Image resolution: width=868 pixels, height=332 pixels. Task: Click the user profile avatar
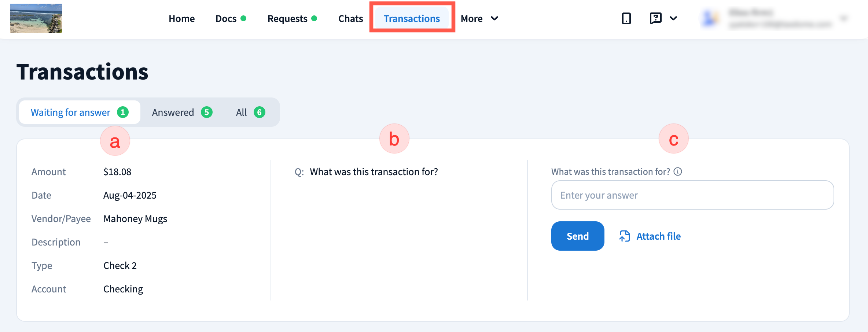coord(710,18)
